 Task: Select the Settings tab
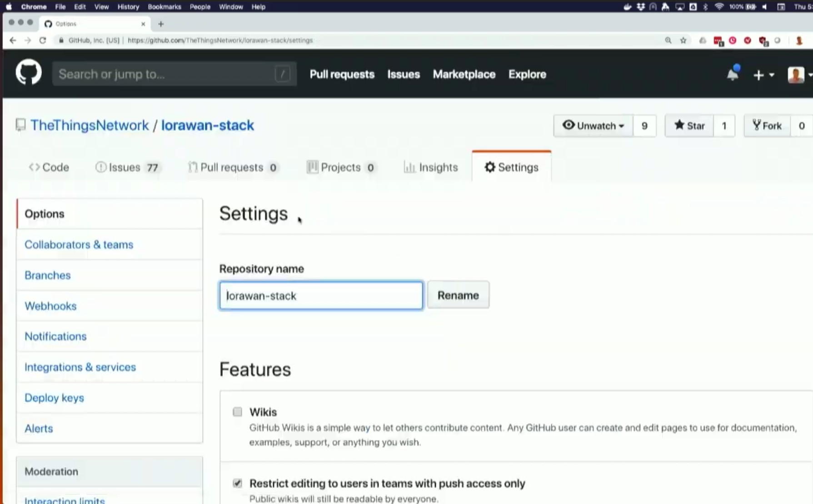coord(512,167)
